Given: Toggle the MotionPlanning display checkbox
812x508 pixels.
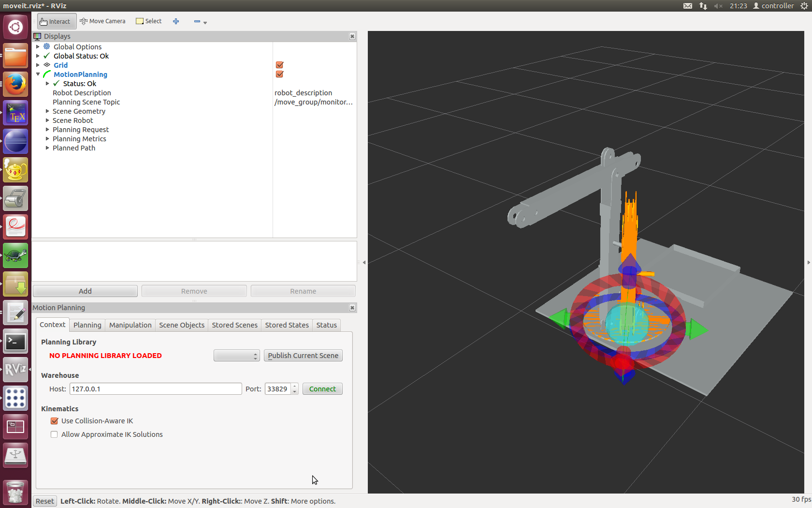Looking at the screenshot, I should click(x=279, y=74).
